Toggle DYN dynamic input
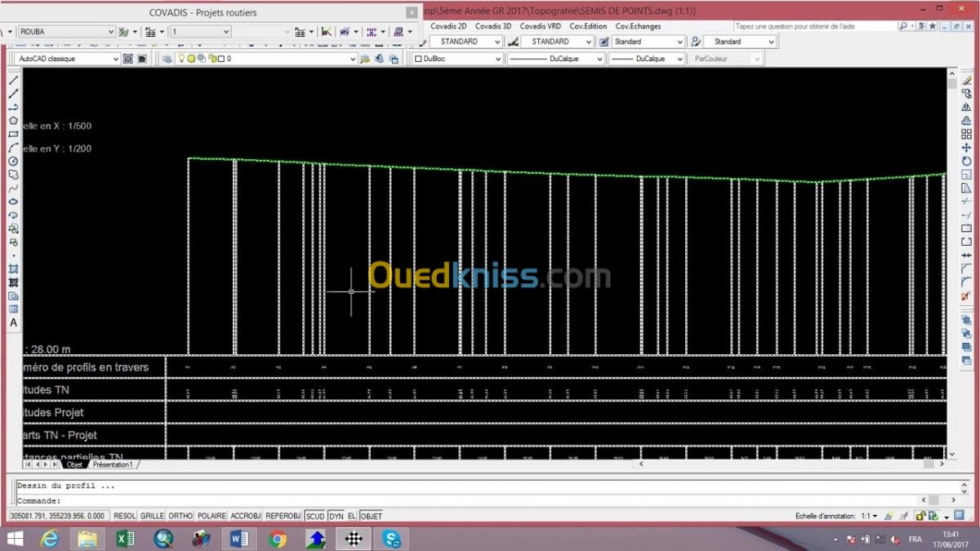The width and height of the screenshot is (980, 551). click(336, 516)
